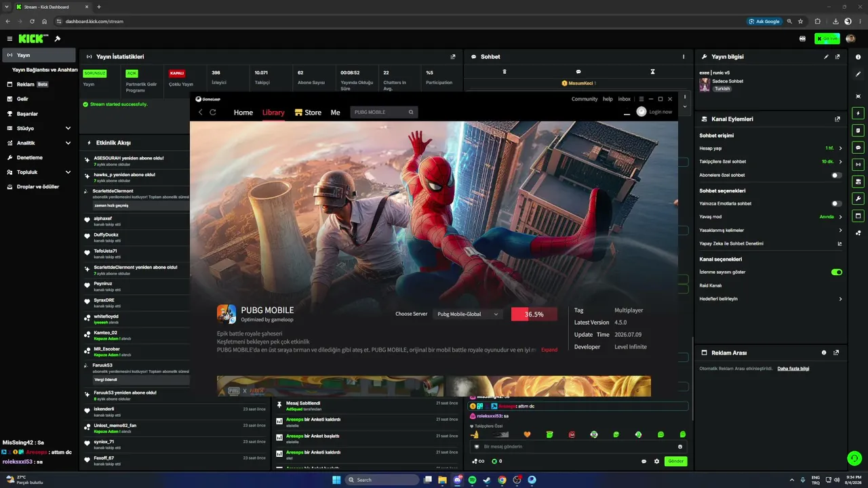Open Takipçilere özel sohbet options
Image resolution: width=868 pixels, height=488 pixels.
point(770,162)
